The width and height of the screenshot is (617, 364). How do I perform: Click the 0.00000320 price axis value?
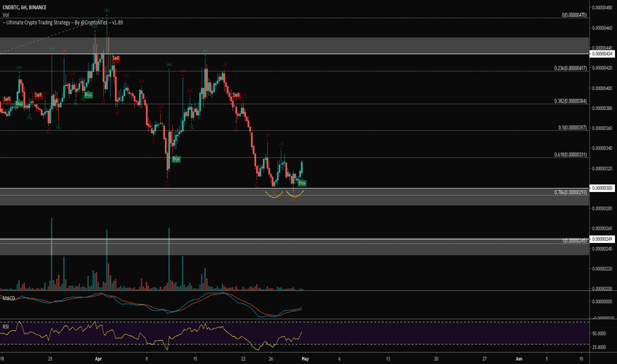(602, 168)
